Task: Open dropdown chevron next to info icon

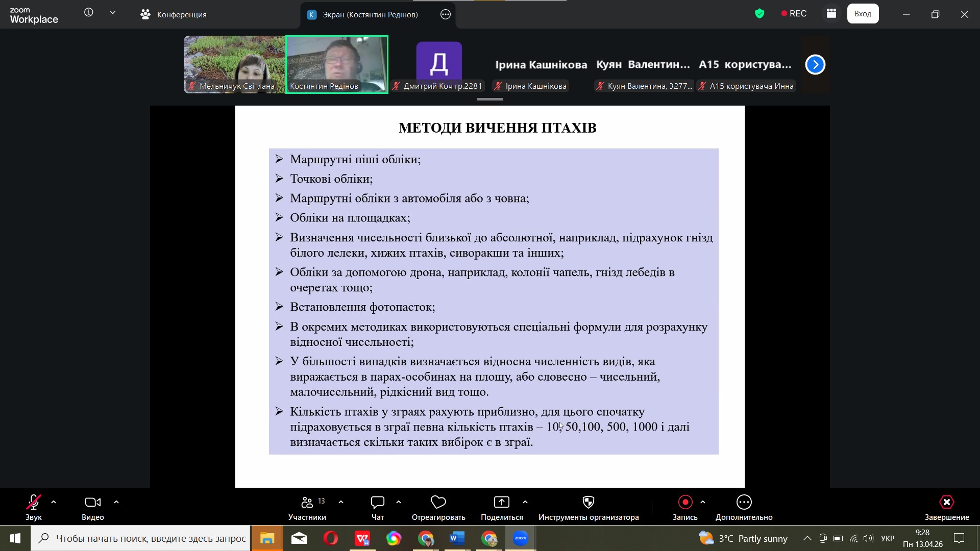Action: click(113, 13)
